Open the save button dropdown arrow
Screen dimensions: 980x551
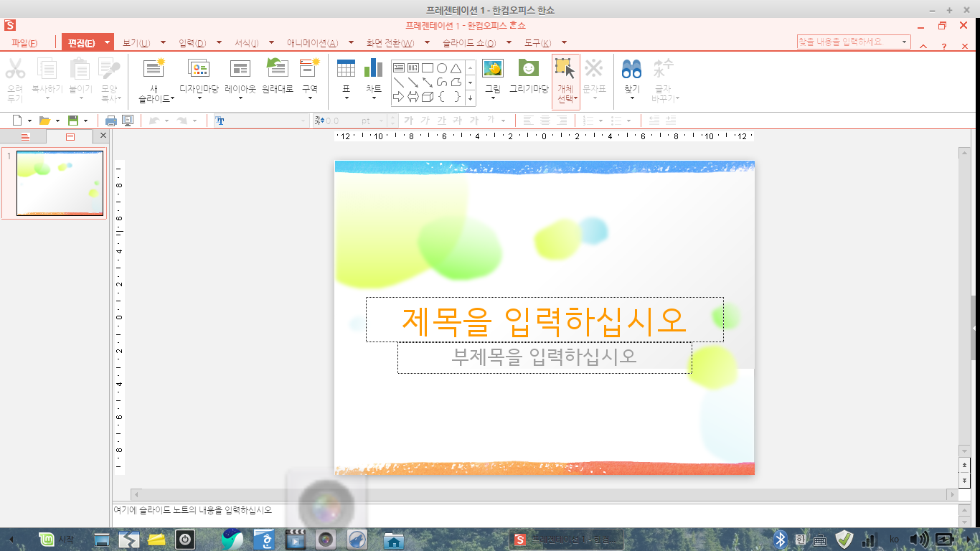(85, 121)
